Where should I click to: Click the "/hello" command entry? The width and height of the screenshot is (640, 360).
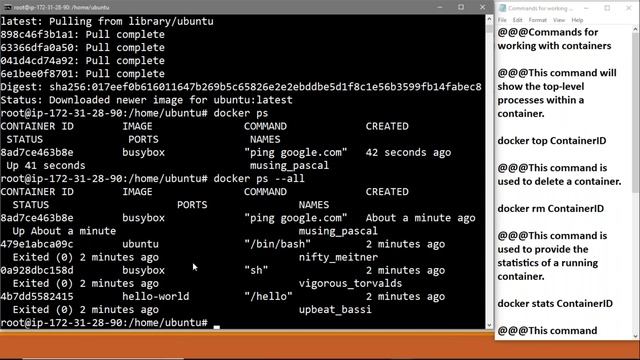coord(268,296)
